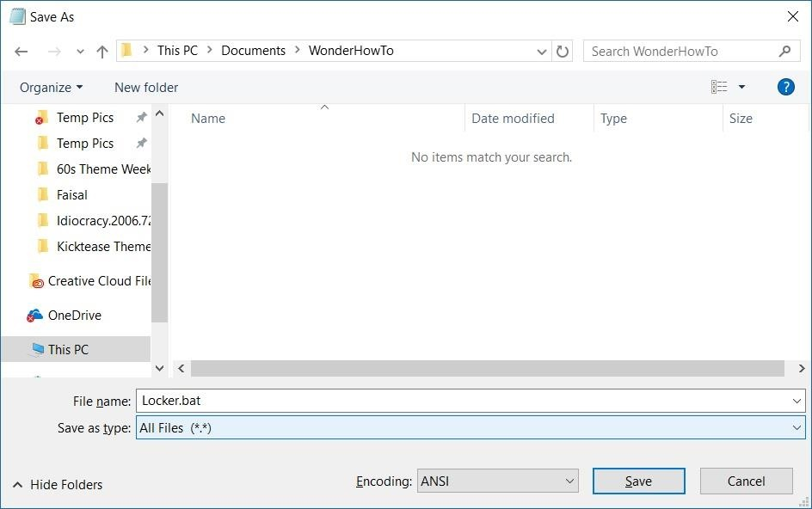The height and width of the screenshot is (509, 812).
Task: Go up one folder level
Action: tap(102, 52)
